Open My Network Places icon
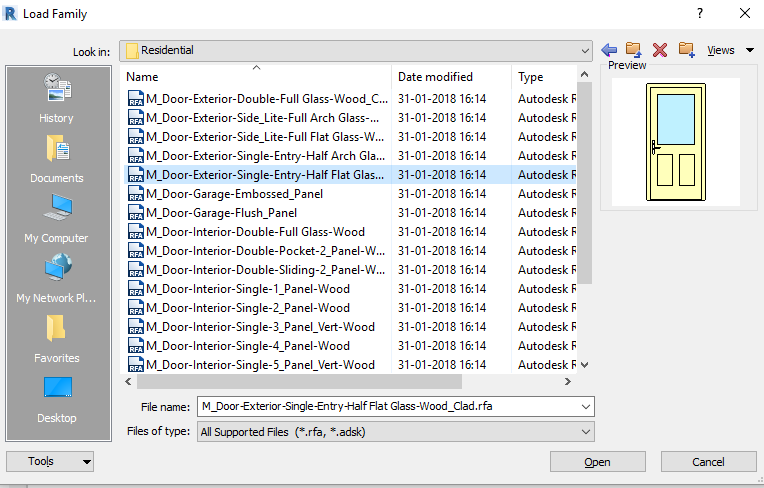This screenshot has height=488, width=764. 57,267
